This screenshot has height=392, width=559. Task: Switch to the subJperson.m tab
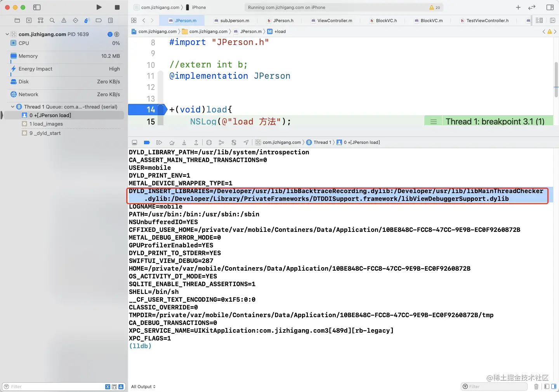[x=232, y=21]
